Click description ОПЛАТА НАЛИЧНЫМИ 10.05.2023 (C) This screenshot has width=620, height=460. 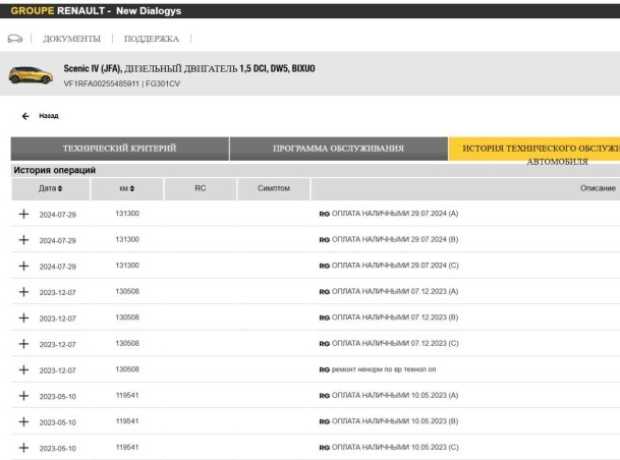click(x=395, y=447)
